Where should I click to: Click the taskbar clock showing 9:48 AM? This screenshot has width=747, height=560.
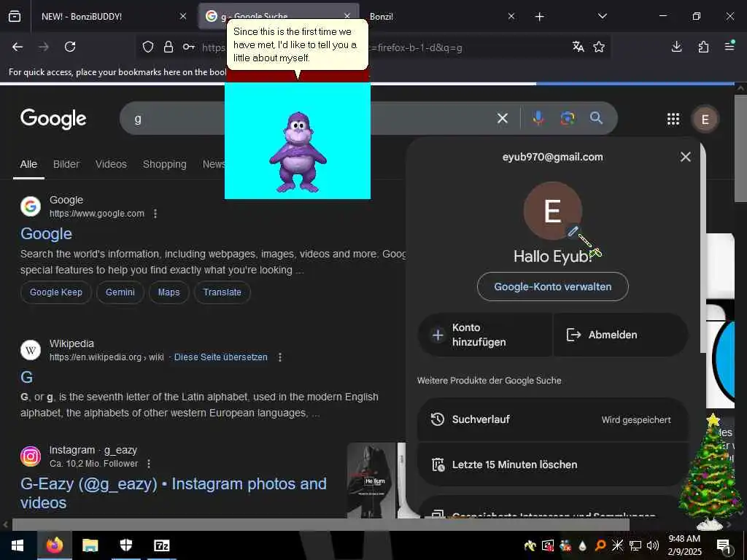click(x=684, y=545)
